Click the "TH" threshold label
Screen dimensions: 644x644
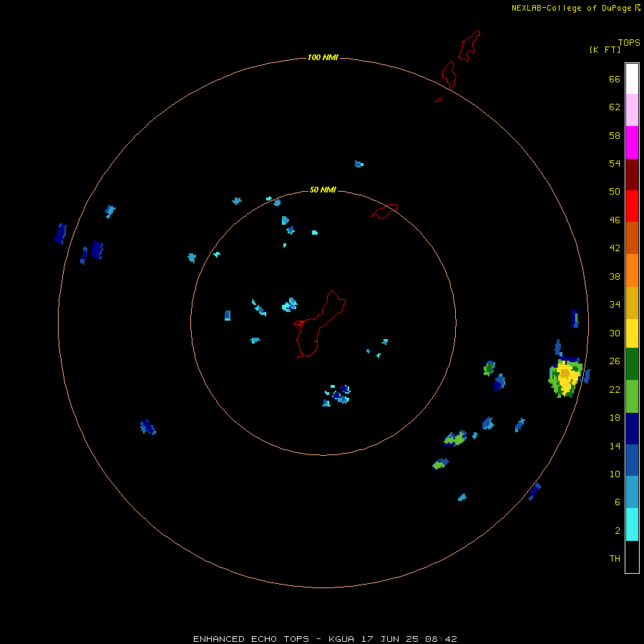[x=615, y=559]
